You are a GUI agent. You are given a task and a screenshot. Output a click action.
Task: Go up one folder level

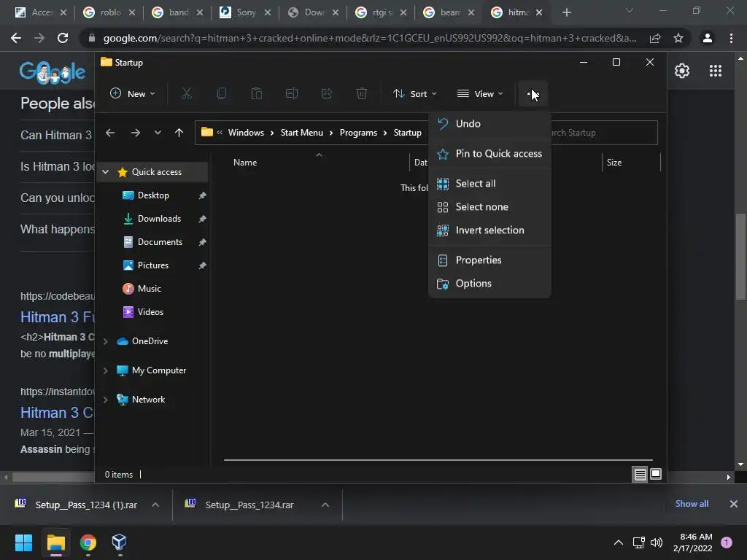click(x=179, y=133)
